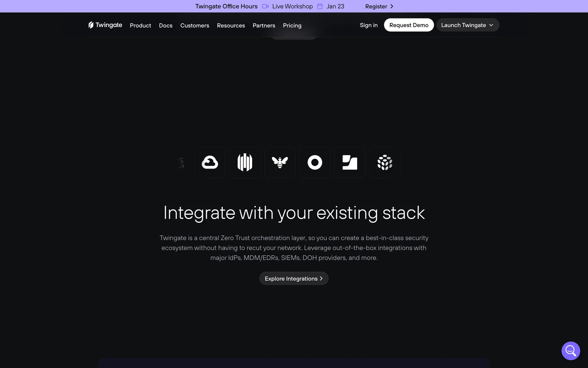
Task: Click the Google Cloud integration icon
Action: point(210,163)
